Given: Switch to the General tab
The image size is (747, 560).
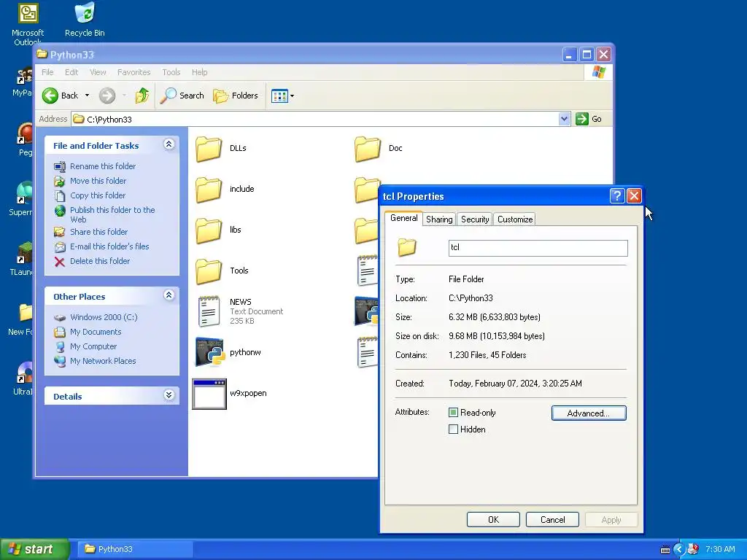Looking at the screenshot, I should pyautogui.click(x=403, y=218).
